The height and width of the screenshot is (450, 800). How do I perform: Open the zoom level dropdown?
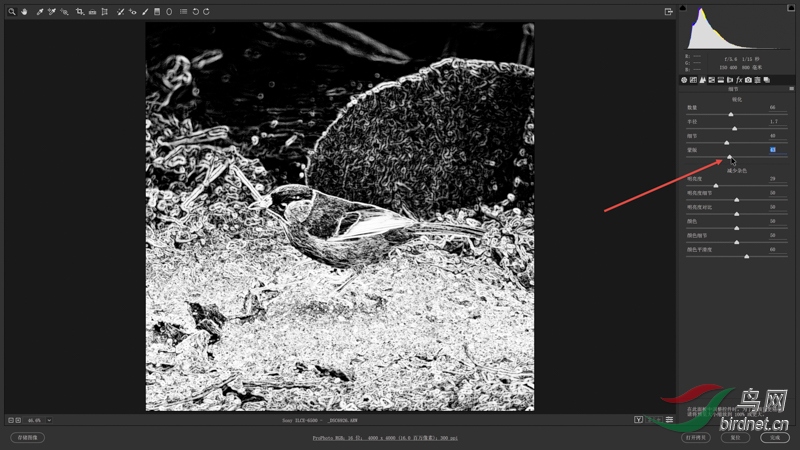[x=49, y=420]
